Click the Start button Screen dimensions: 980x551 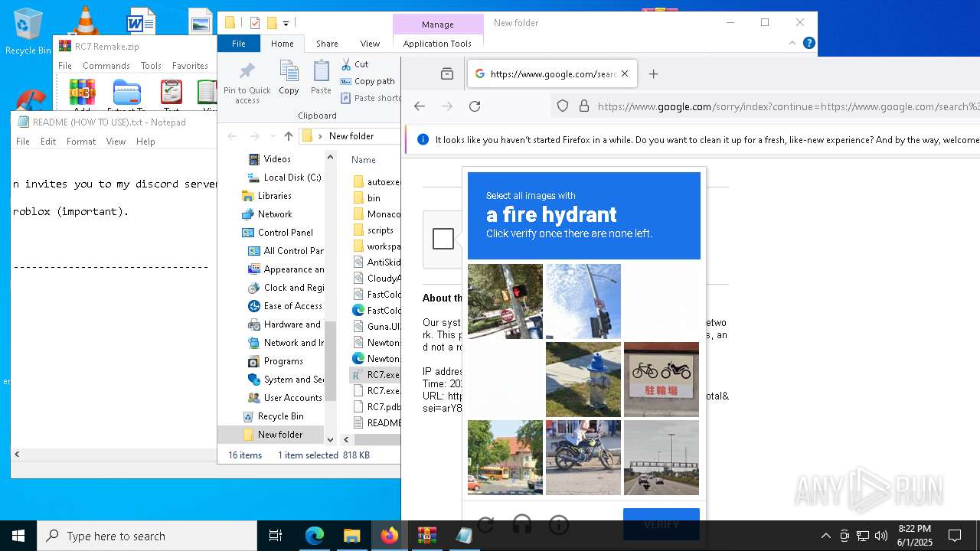click(x=18, y=536)
